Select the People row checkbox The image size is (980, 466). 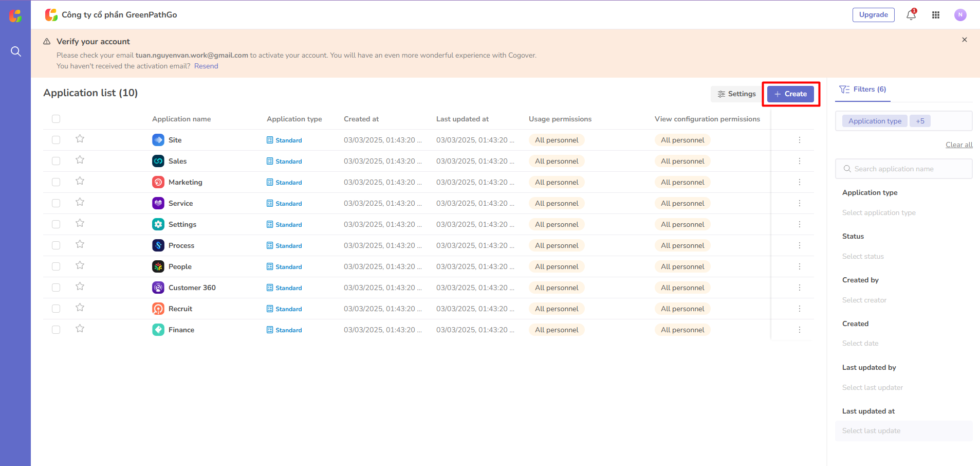[56, 266]
